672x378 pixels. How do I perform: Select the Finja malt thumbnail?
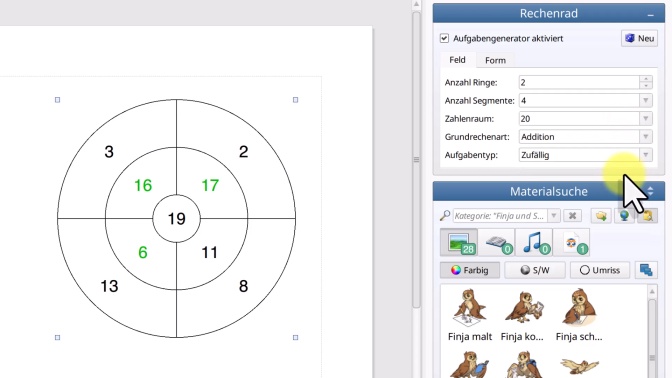(x=470, y=315)
